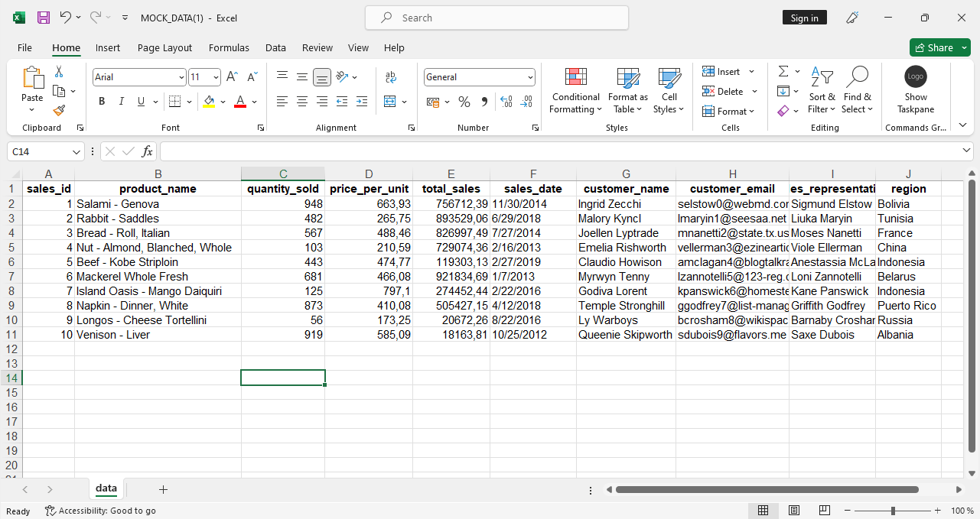
Task: Open the Formulas ribbon tab
Action: tap(229, 47)
